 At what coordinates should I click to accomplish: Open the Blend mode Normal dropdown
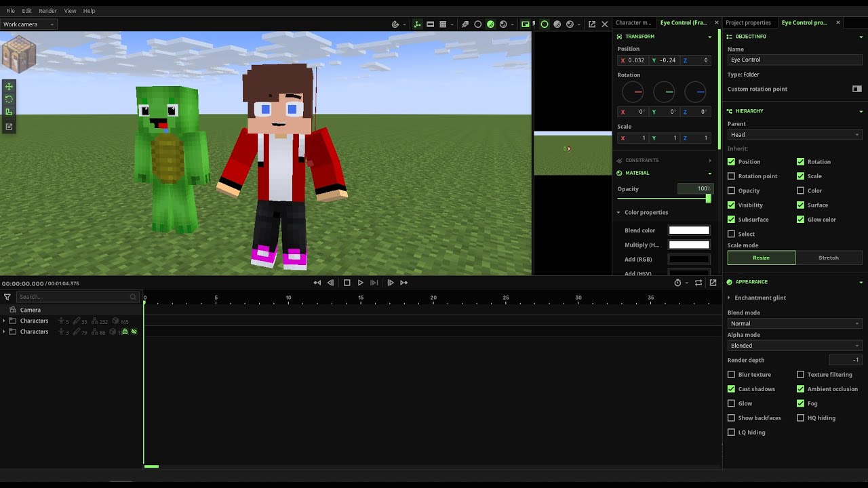point(794,323)
